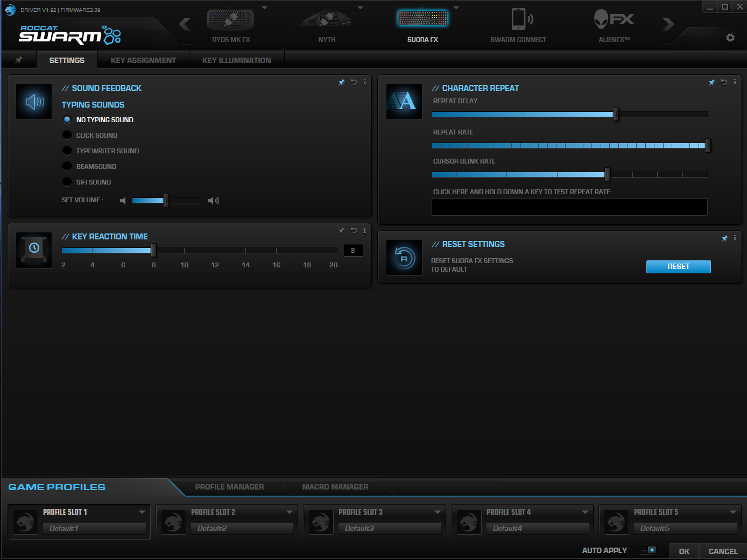This screenshot has height=560, width=747.
Task: Click the loud speaker icon at volume maximum
Action: (x=213, y=201)
